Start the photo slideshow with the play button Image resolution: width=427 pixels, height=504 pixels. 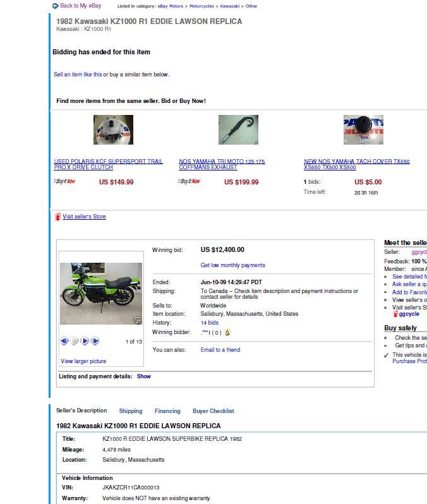85,340
